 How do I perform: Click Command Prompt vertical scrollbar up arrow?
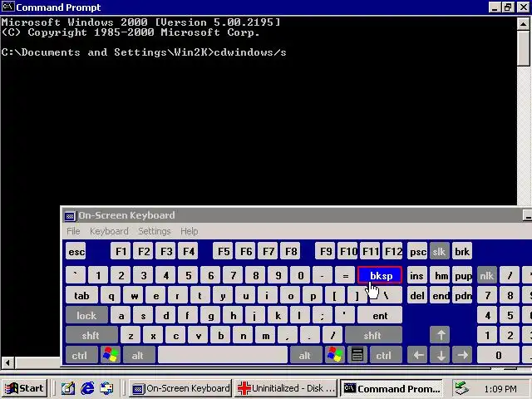point(523,24)
